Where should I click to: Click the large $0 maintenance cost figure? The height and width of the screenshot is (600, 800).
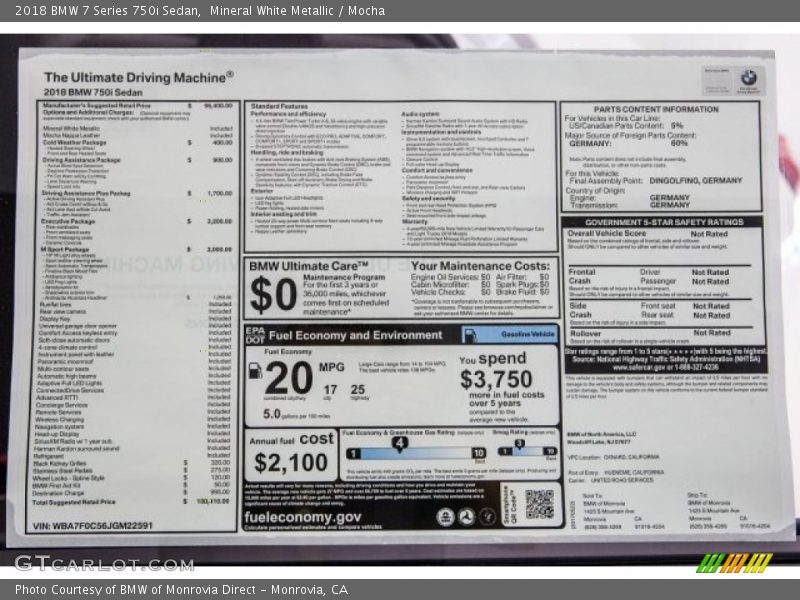[273, 295]
